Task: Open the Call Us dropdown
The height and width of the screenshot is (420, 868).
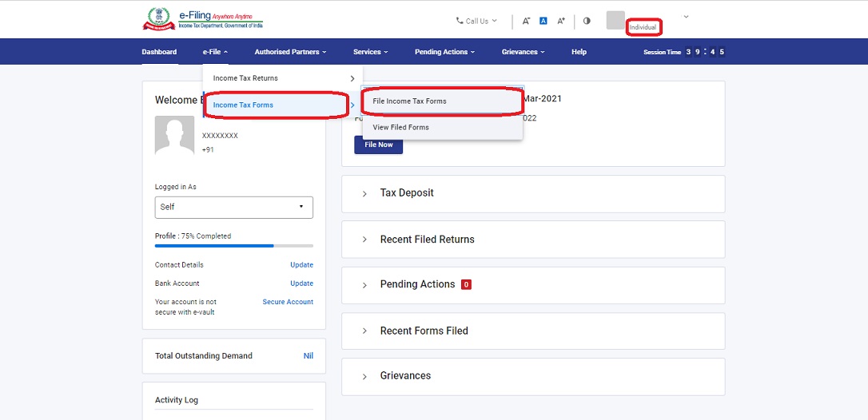Action: [x=476, y=21]
